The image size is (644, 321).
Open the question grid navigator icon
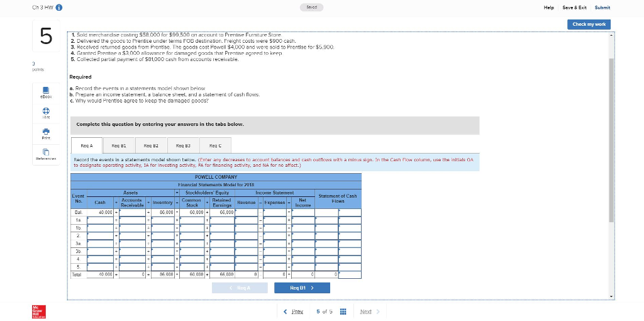pos(343,312)
